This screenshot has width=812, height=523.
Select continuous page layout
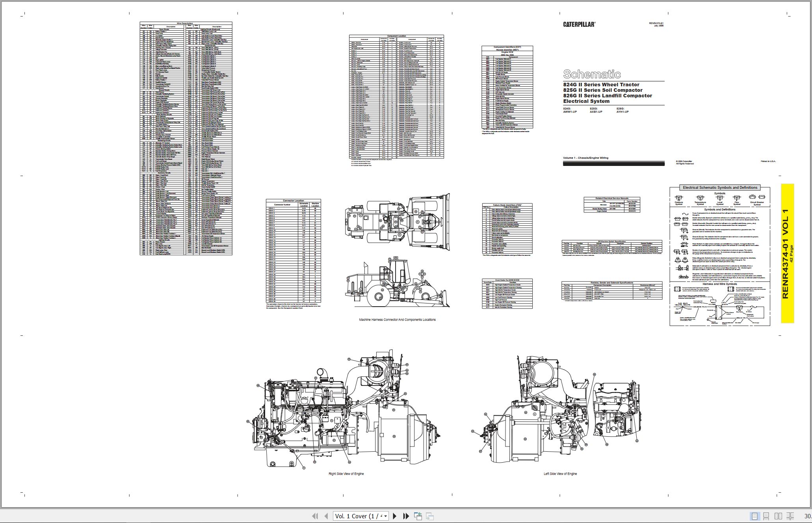[766, 516]
